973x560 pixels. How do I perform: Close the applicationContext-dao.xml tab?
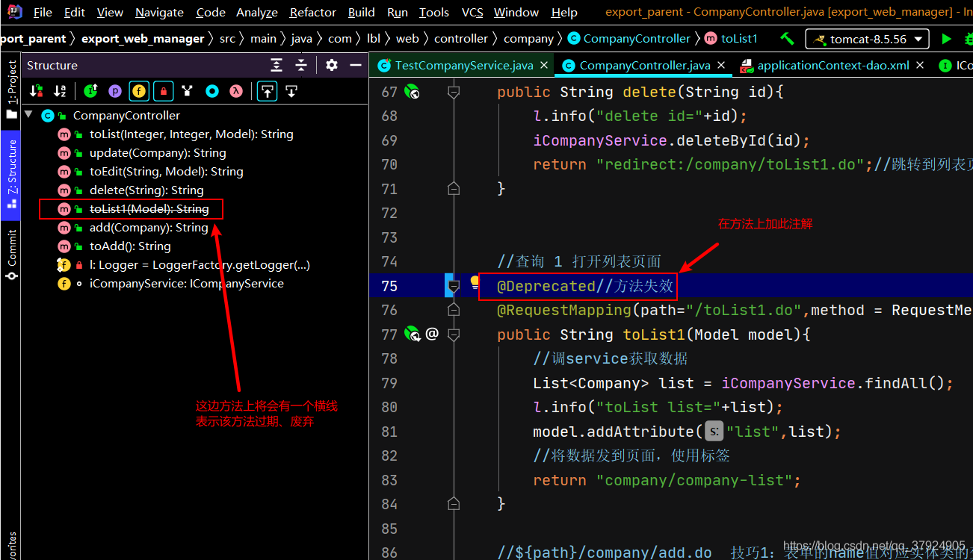click(920, 66)
